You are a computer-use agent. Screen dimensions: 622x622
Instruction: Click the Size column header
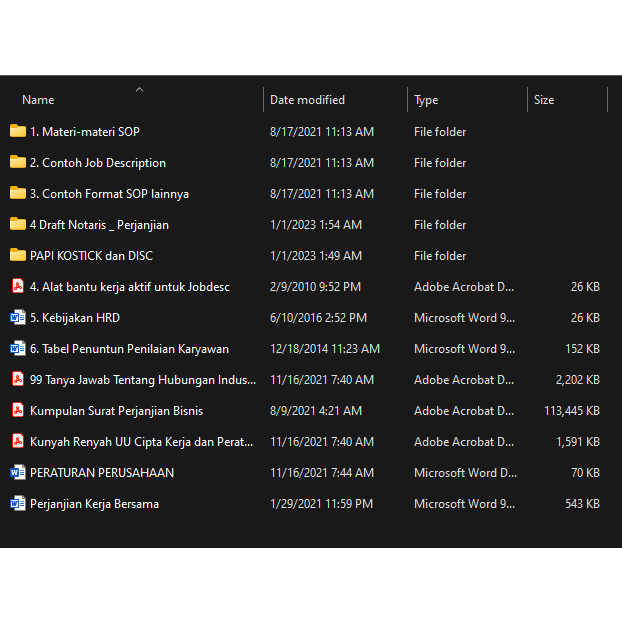tap(544, 100)
